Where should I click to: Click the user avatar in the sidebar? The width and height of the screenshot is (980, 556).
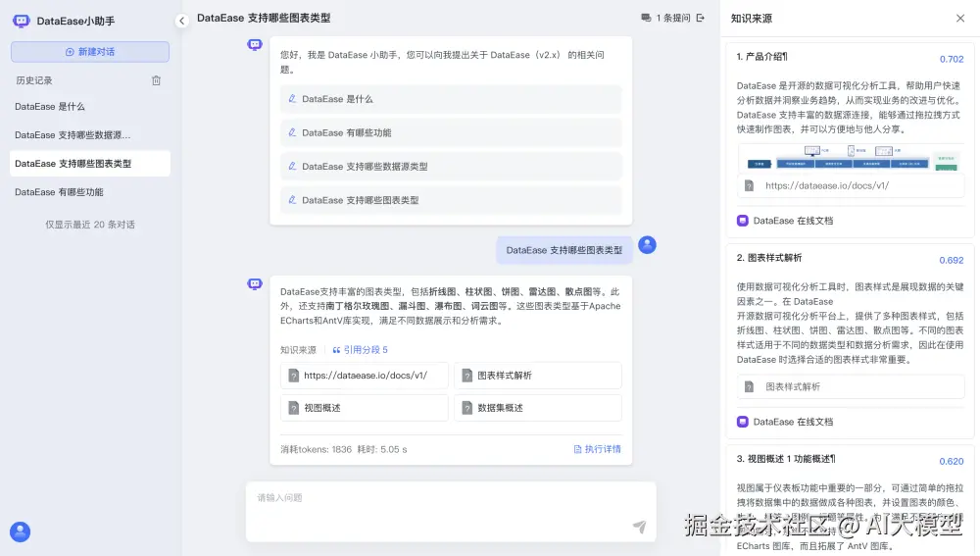(x=20, y=531)
